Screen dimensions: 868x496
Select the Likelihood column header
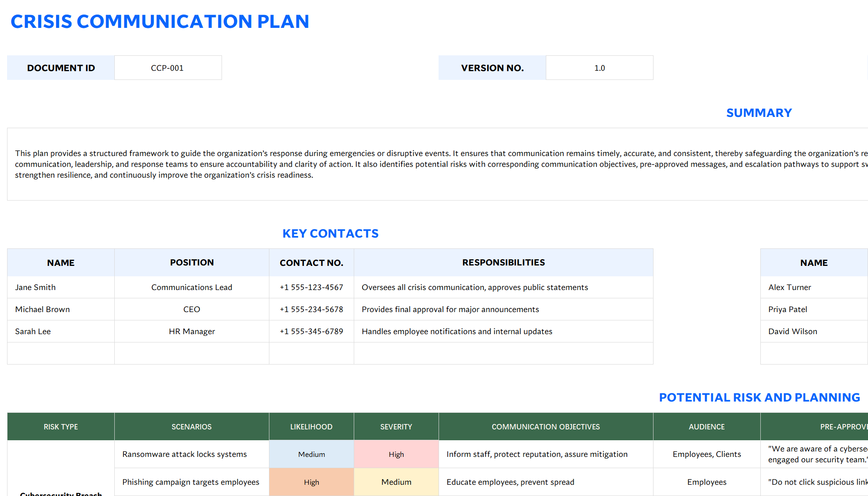click(311, 427)
